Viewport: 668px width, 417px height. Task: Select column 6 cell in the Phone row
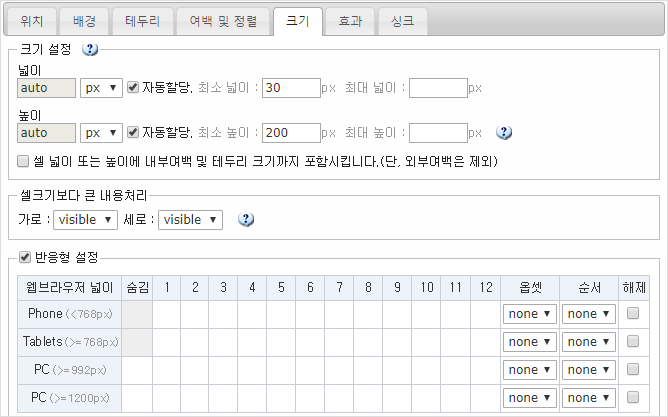312,314
